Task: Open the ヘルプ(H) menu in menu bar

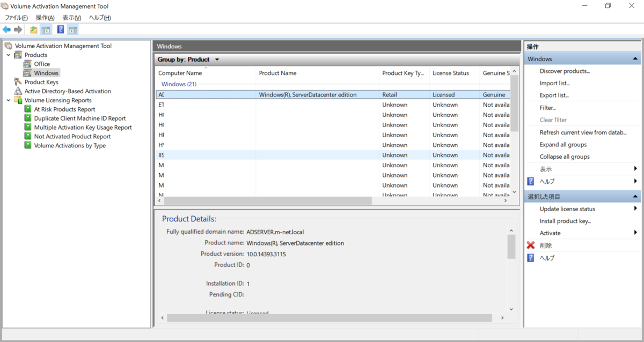Action: tap(100, 18)
